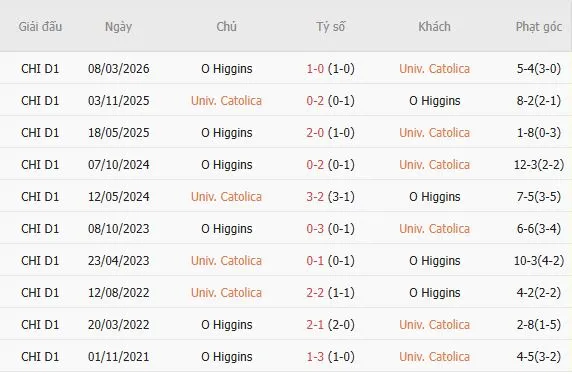Screen dimensions: 572x374
Task: Open the 2-1 score from 20/03/2022
Action: [315, 325]
